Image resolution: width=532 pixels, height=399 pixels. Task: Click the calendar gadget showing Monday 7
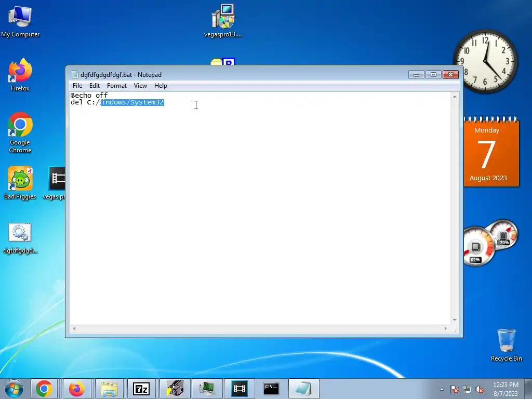tap(491, 151)
